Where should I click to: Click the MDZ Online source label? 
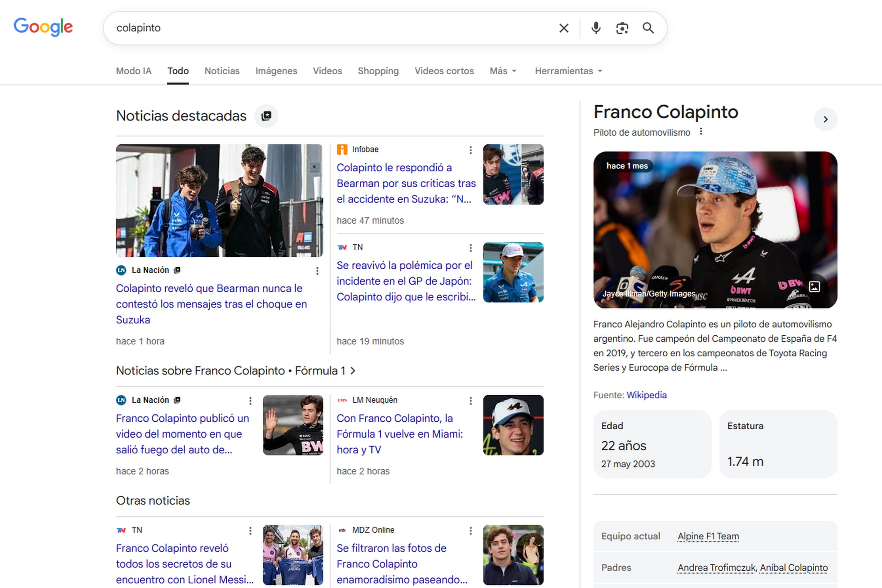tap(373, 530)
